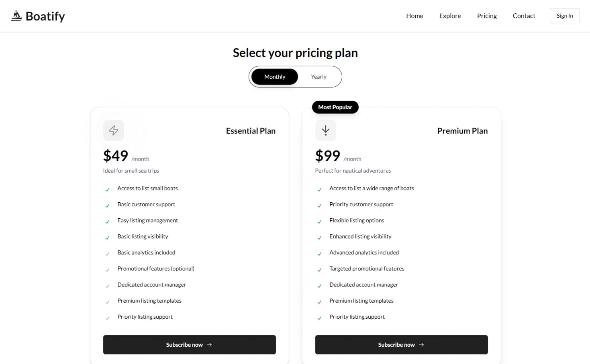Viewport: 590px width, 364px height.
Task: Subscribe to the Premium Plan
Action: pos(401,344)
